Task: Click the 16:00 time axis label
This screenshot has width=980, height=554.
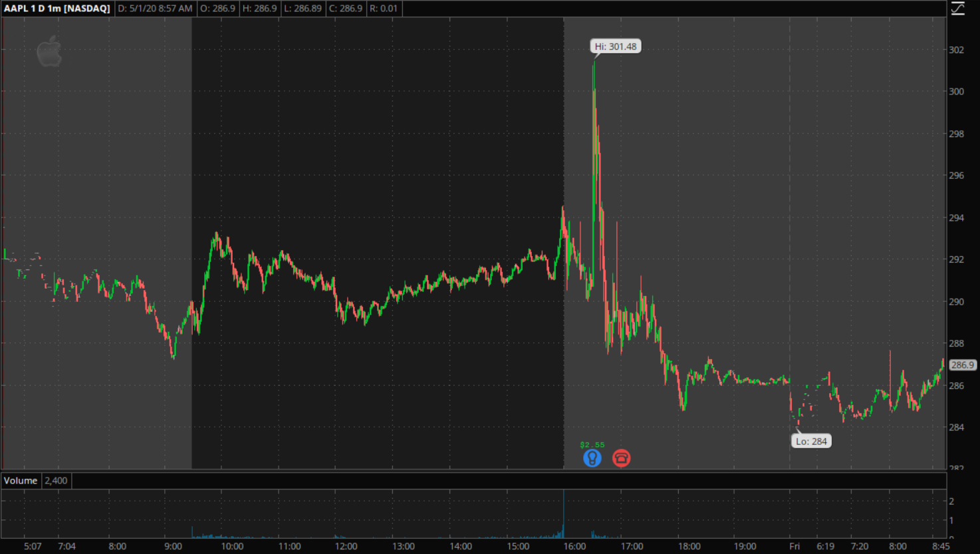Action: pyautogui.click(x=575, y=547)
